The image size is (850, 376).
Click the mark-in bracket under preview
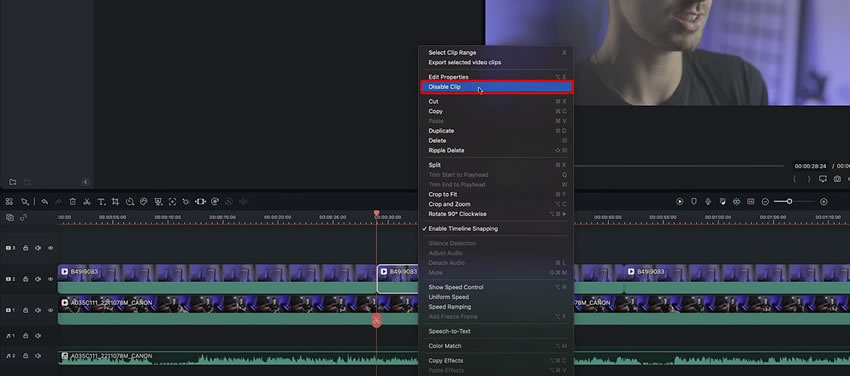pos(795,179)
